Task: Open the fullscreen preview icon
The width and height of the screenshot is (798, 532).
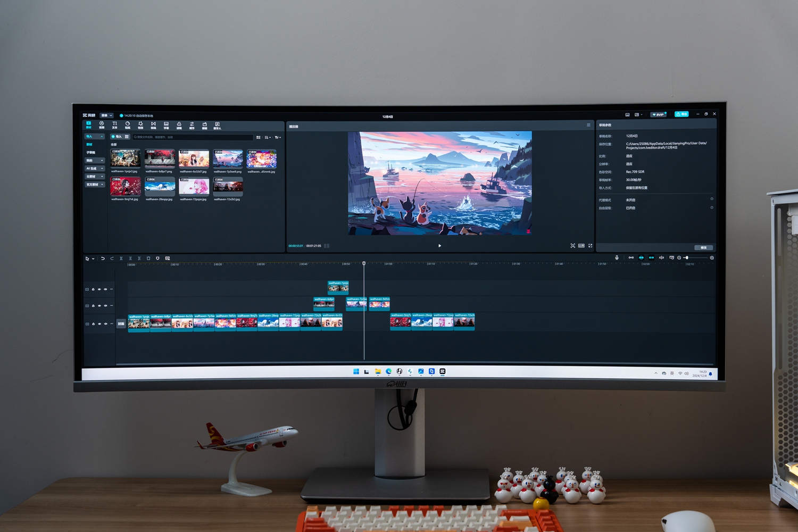Action: click(x=590, y=246)
